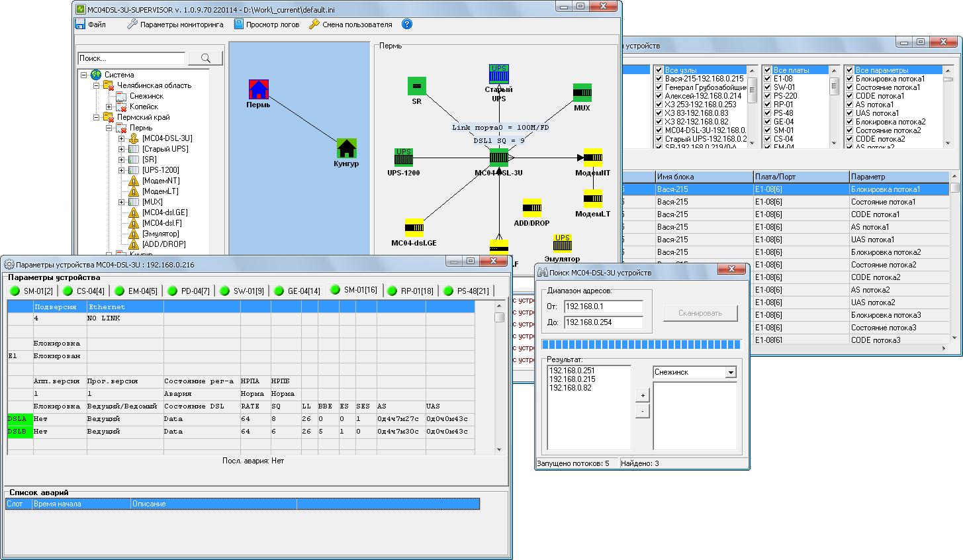Click the Старый UPS device icon
This screenshot has width=963, height=560.
(498, 73)
